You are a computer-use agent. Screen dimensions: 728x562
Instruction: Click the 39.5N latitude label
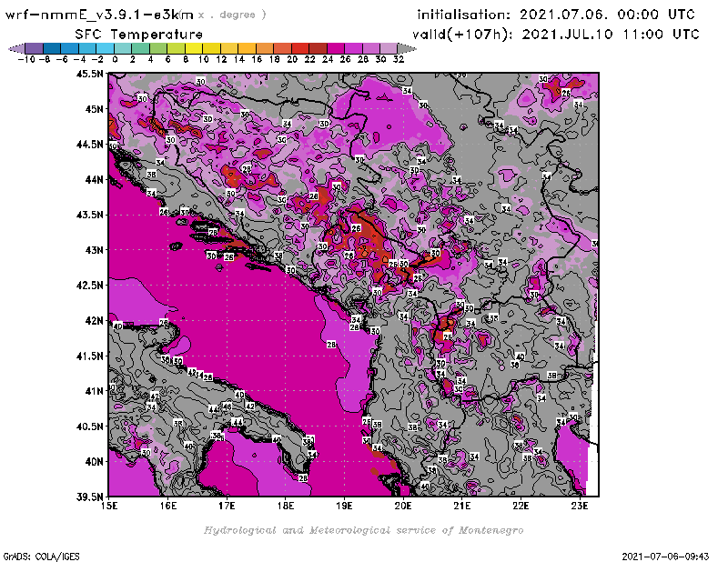coord(89,497)
